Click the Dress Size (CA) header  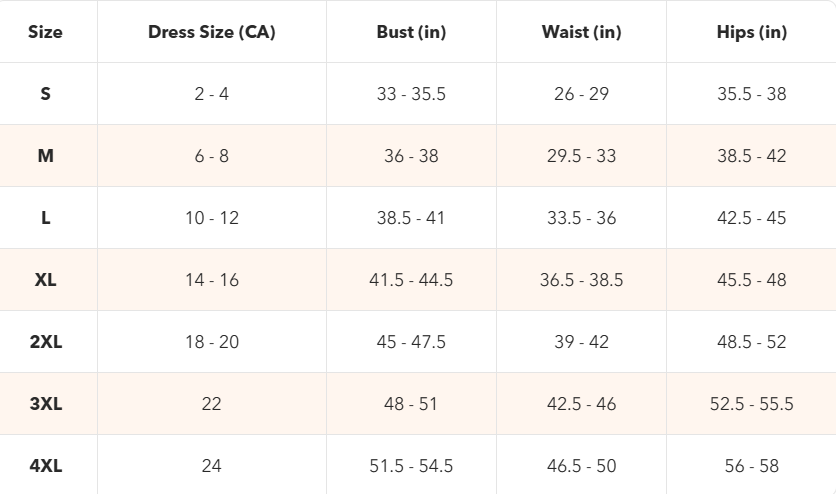(x=212, y=32)
